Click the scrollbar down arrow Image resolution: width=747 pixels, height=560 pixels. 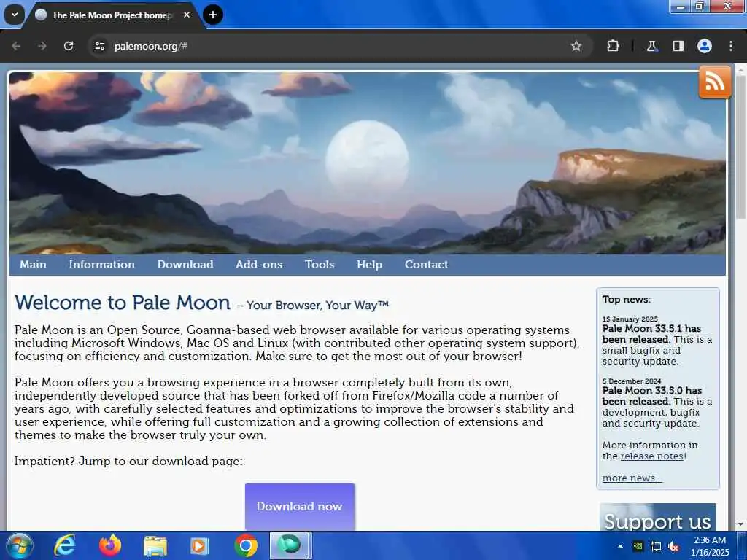click(x=741, y=525)
